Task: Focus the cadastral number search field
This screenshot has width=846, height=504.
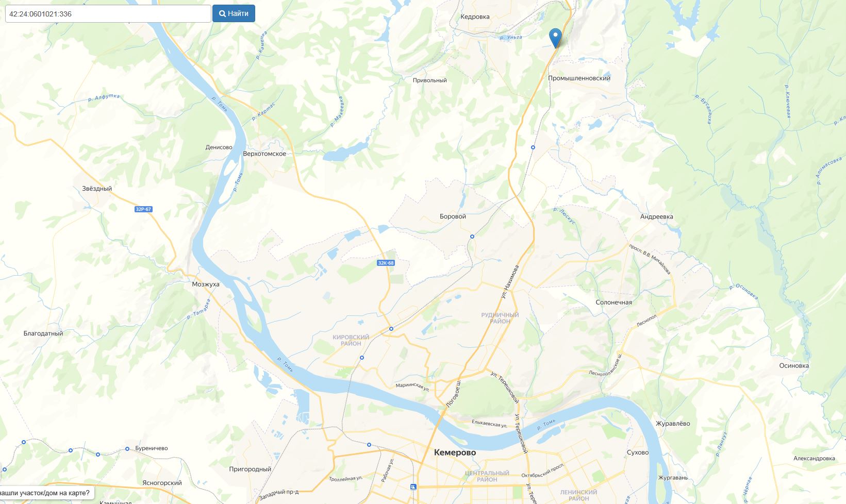Action: 108,13
